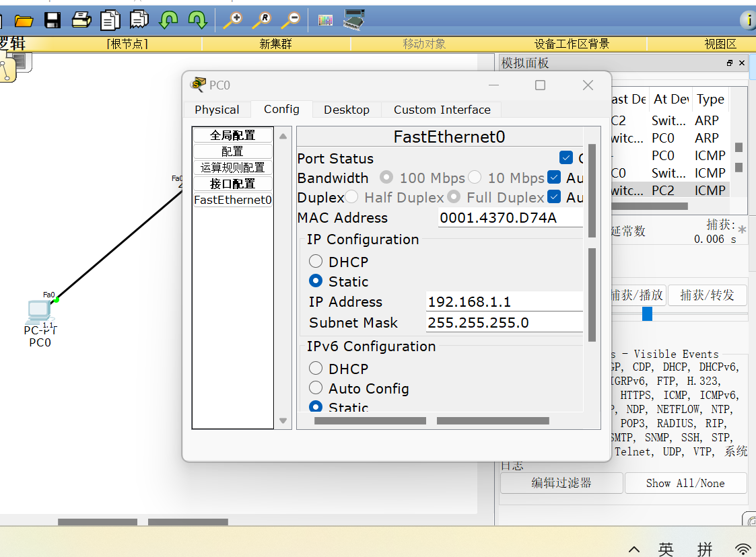Viewport: 756px width, 557px height.
Task: Expand the system tray hidden icons chevron
Action: point(634,549)
